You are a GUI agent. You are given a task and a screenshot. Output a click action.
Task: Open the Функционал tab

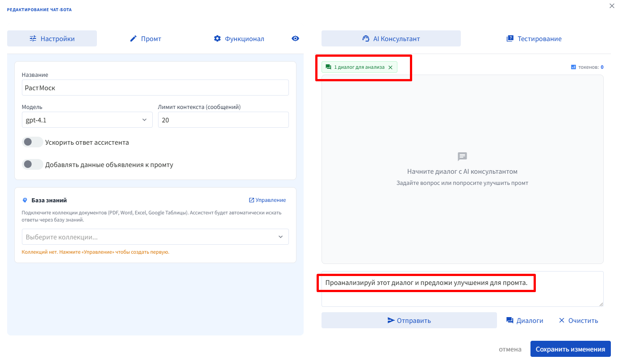pos(239,38)
